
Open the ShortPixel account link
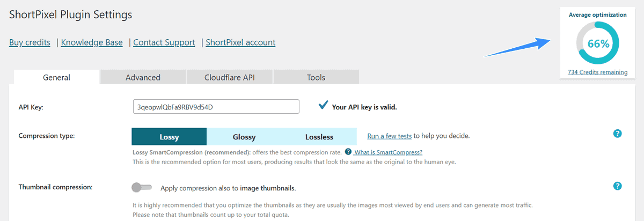click(240, 42)
